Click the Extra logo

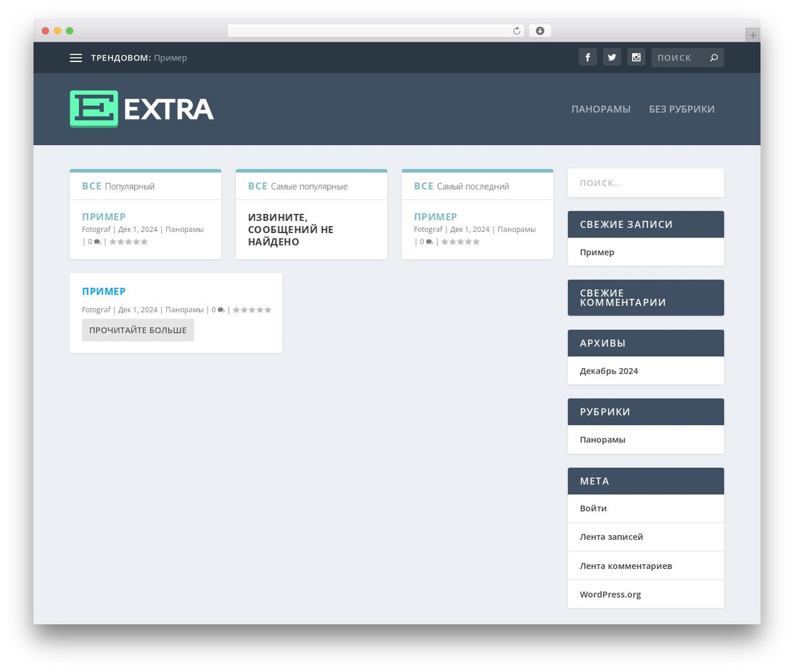[x=141, y=109]
